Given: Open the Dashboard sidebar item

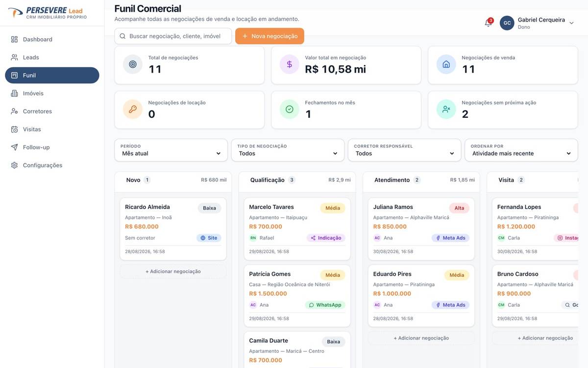Looking at the screenshot, I should pos(52,39).
